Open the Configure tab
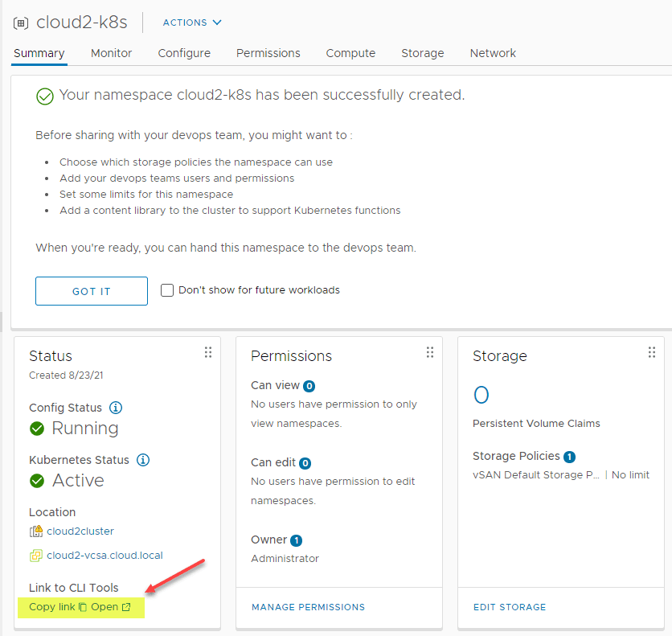Screen dimensions: 672x636 point(184,53)
